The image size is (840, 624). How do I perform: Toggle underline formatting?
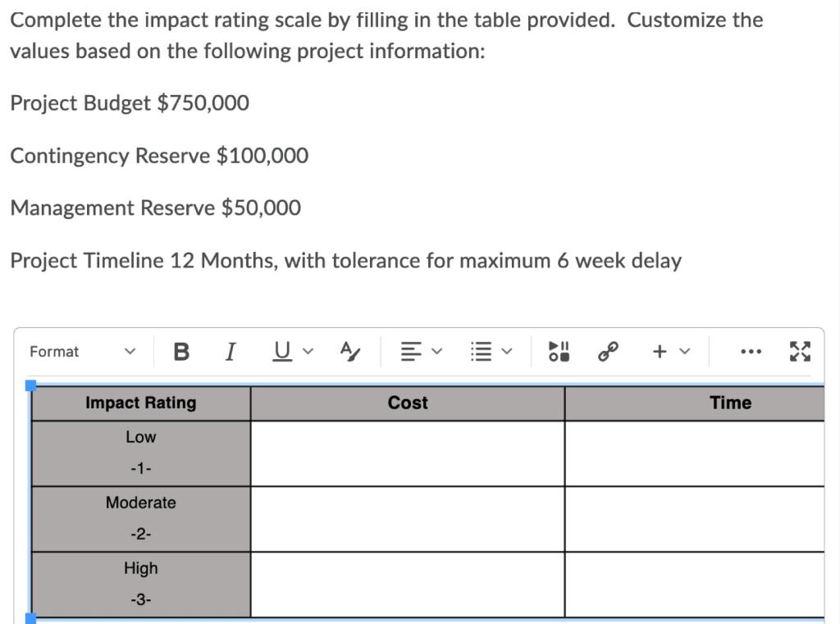click(x=280, y=351)
